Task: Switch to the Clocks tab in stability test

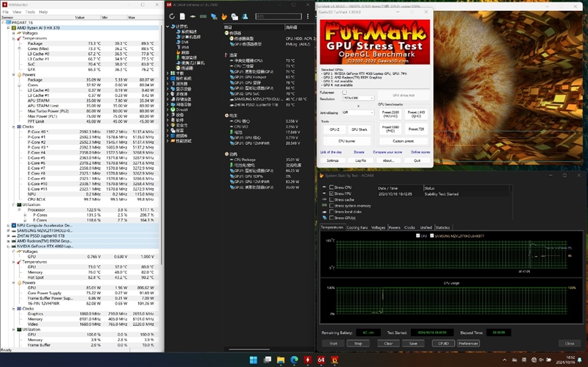Action: pos(409,227)
